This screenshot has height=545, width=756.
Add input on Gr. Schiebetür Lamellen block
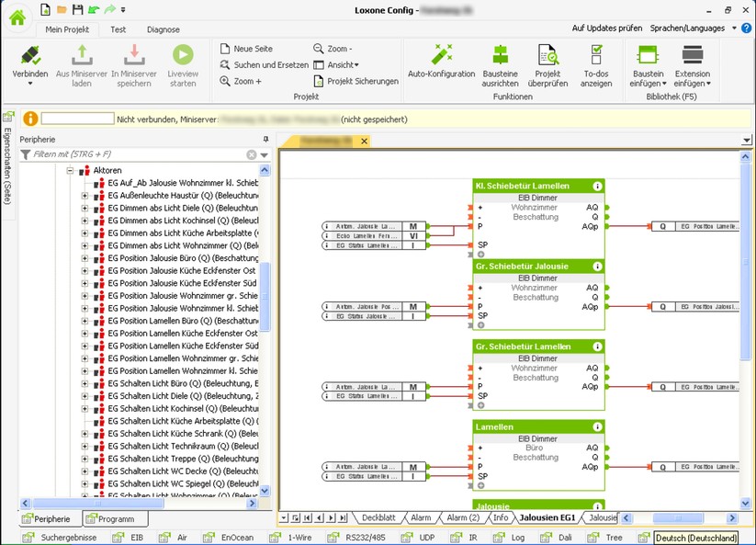tap(480, 405)
